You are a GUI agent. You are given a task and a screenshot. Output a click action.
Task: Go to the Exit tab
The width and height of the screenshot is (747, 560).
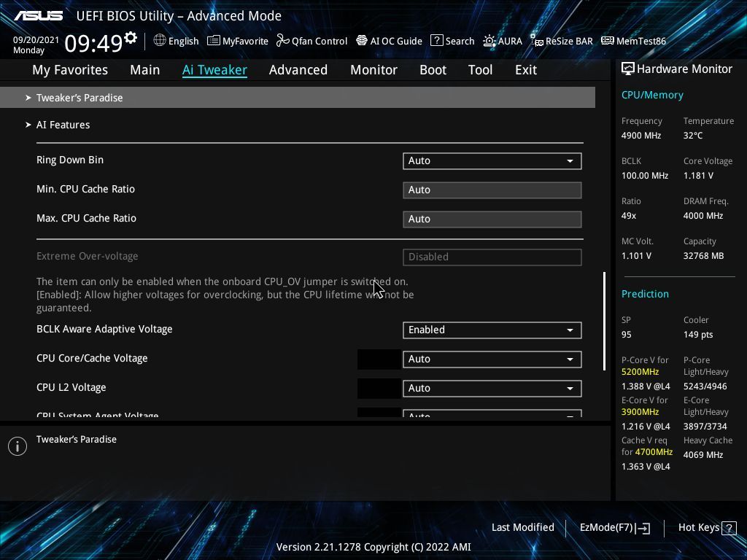pos(526,70)
